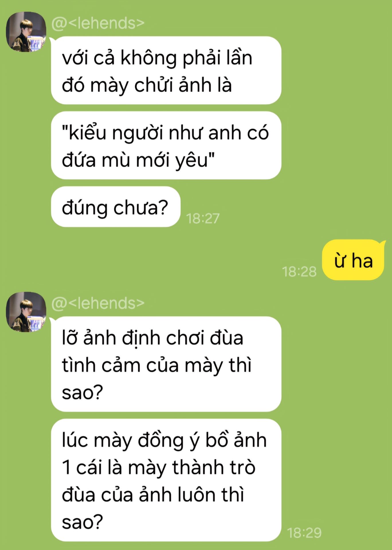
Task: Tap the "đúng chưa?" message bubble
Action: tap(116, 207)
